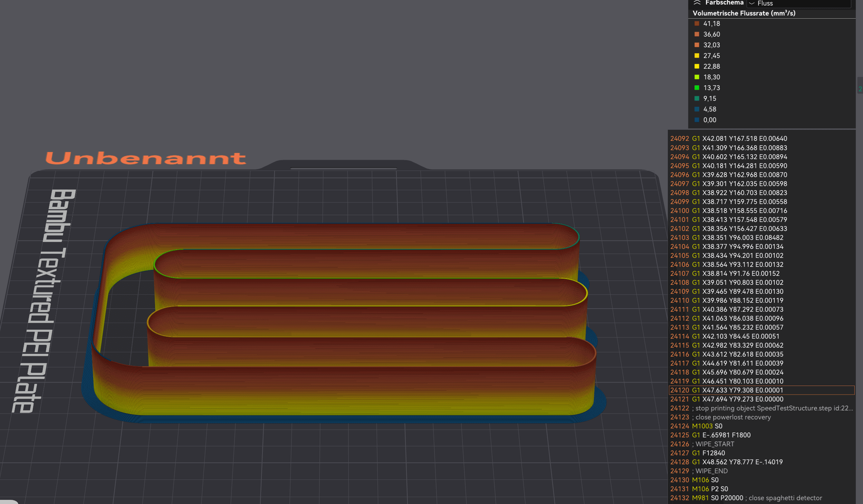Screen dimensions: 863x504
Task: Click the 4,58 legend color swatch
Action: (697, 109)
